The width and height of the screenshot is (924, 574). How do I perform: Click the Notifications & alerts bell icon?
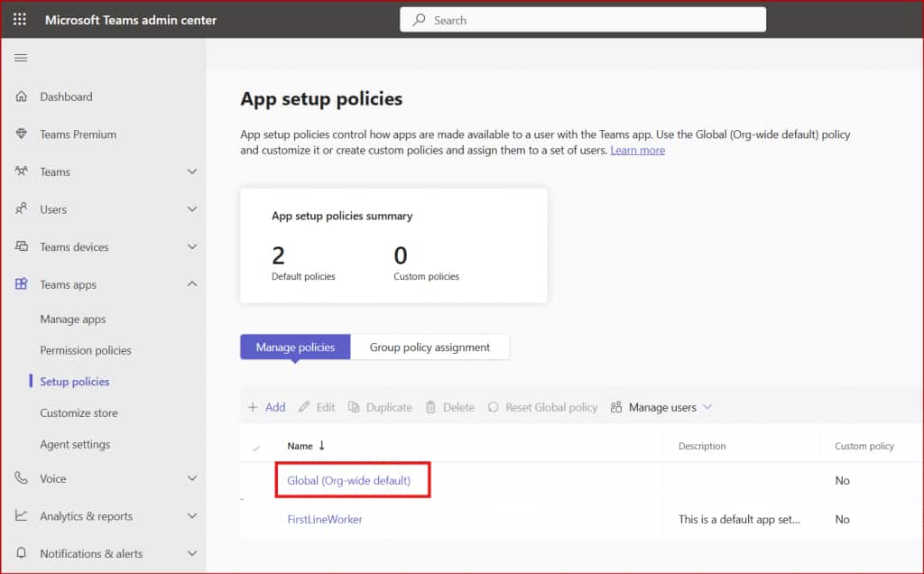(22, 553)
